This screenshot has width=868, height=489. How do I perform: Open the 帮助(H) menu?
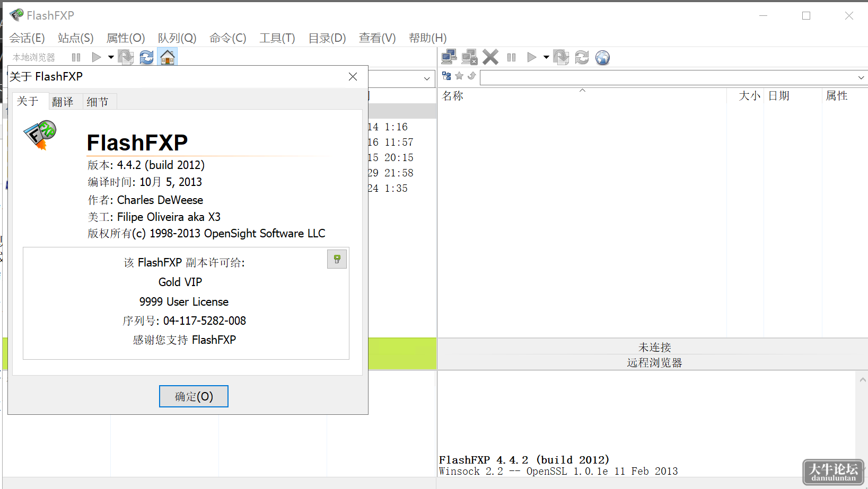point(428,38)
